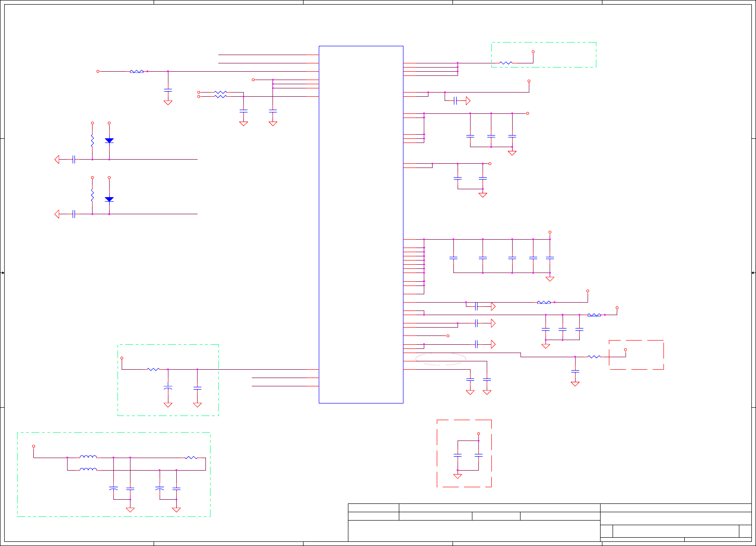Image resolution: width=756 pixels, height=546 pixels.
Task: Select the lower inductor in the bottom-left dashed block
Action: 88,469
